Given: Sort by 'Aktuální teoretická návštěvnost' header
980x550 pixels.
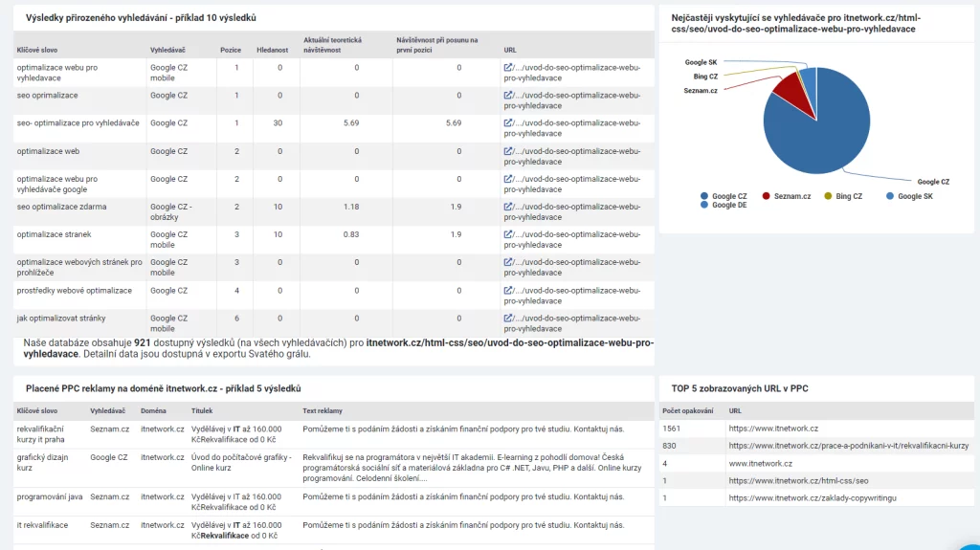Looking at the screenshot, I should coord(332,45).
